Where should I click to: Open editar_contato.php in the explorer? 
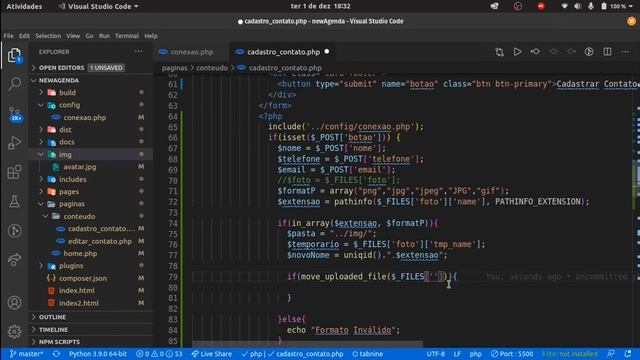(x=100, y=241)
